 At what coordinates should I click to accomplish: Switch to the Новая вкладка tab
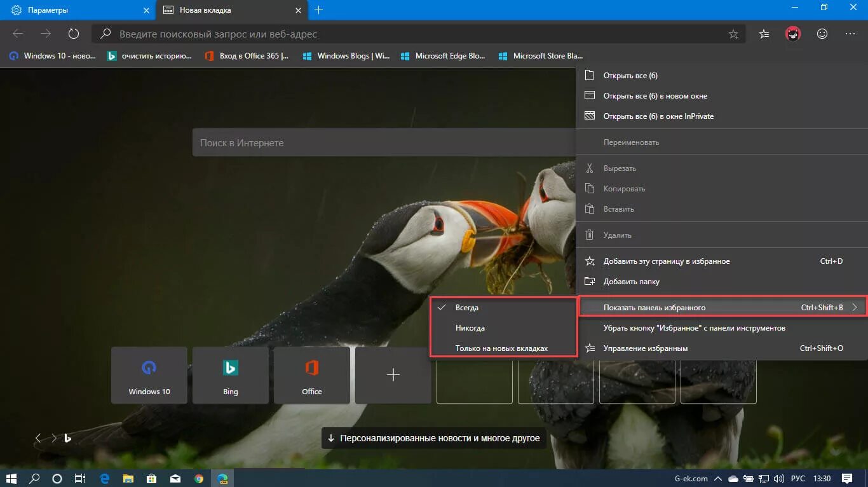233,10
